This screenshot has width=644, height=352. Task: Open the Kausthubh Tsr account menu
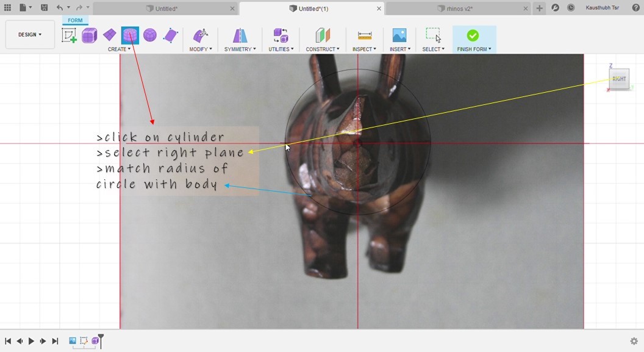click(x=602, y=8)
